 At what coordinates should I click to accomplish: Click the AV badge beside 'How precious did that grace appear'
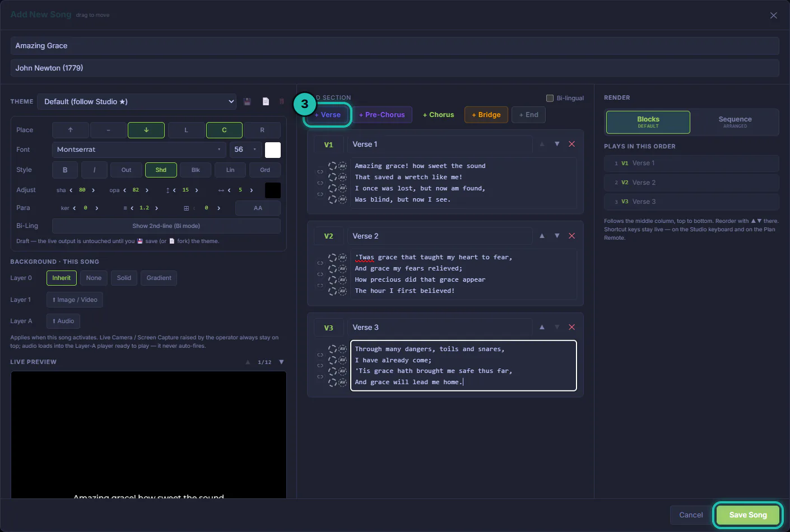343,280
